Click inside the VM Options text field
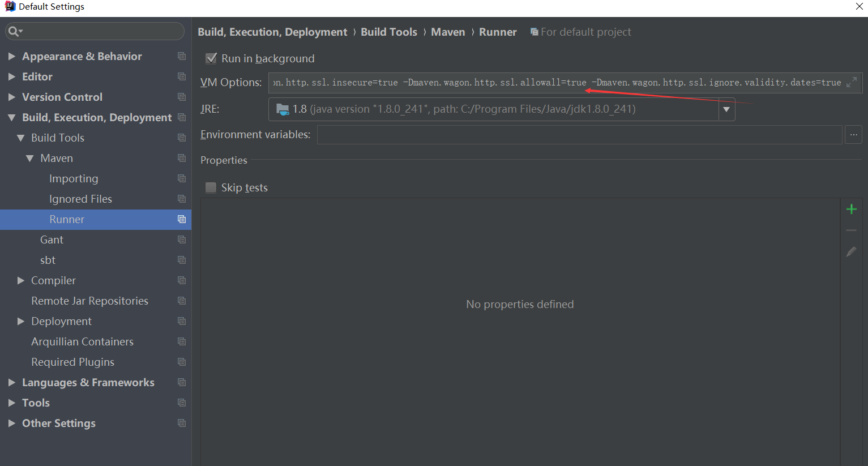Screen dimensions: 868x466 tap(510, 82)
